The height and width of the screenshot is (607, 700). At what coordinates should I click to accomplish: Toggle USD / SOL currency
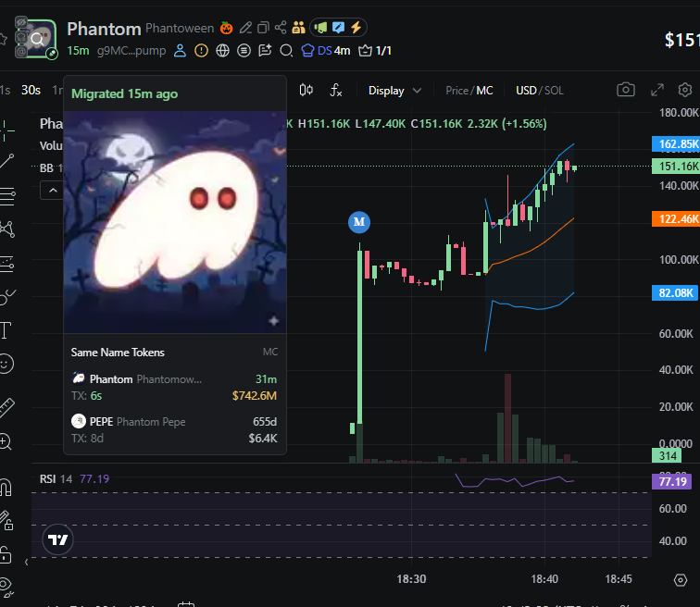pos(539,91)
